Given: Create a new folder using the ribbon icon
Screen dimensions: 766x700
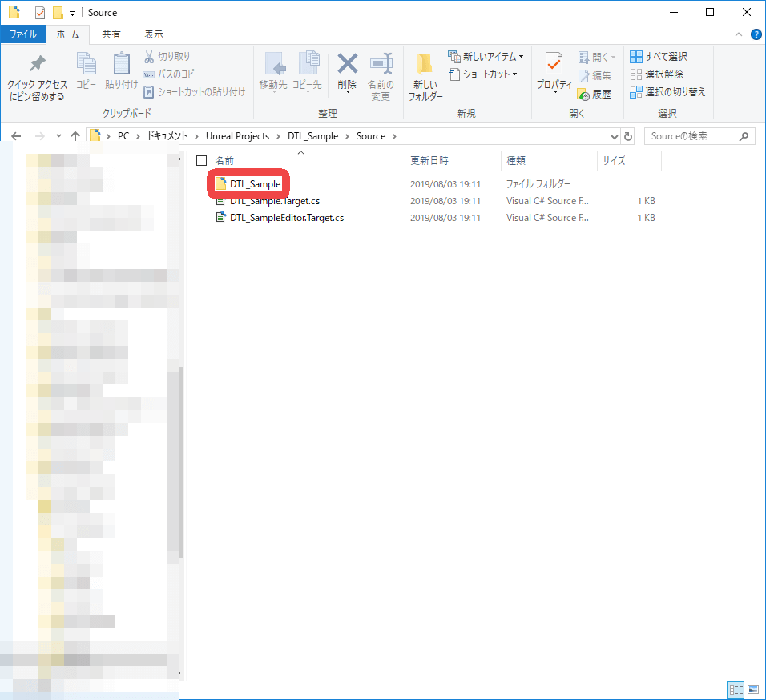Looking at the screenshot, I should 425,65.
